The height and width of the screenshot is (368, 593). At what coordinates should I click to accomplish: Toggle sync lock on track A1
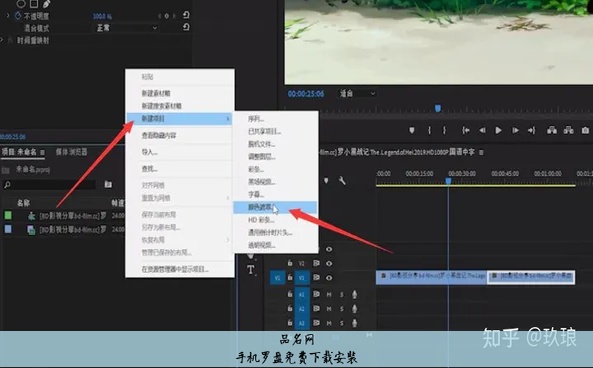(x=316, y=294)
